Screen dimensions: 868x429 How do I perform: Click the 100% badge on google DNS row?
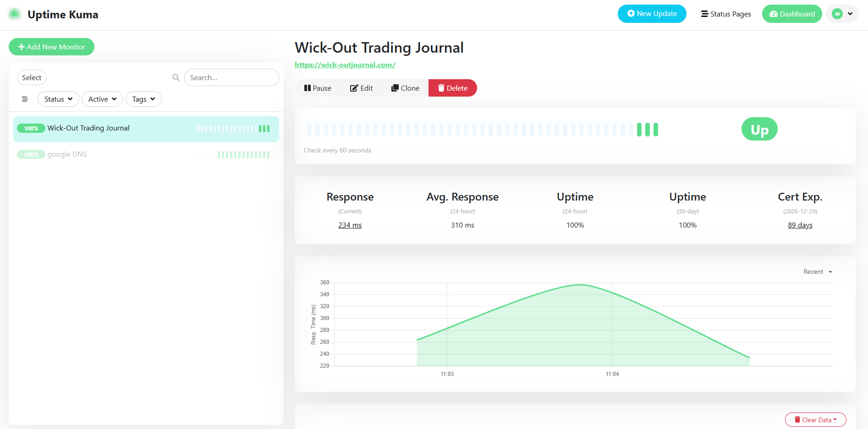point(31,154)
